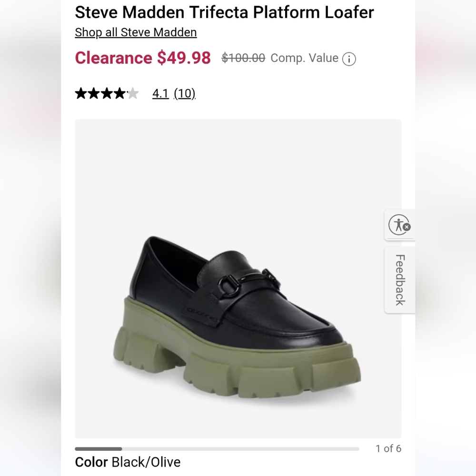This screenshot has height=476, width=476.
Task: Follow the Shop all Steve Madden link
Action: coord(135,32)
